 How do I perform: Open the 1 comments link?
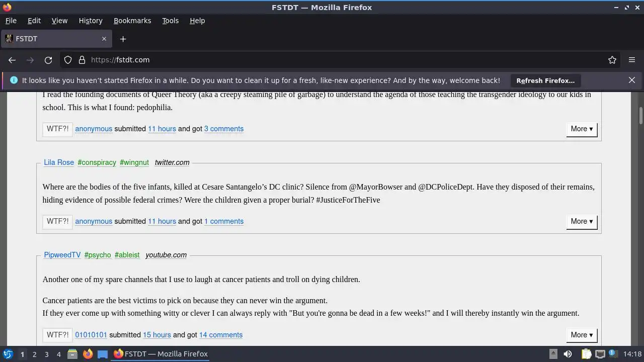[224, 221]
